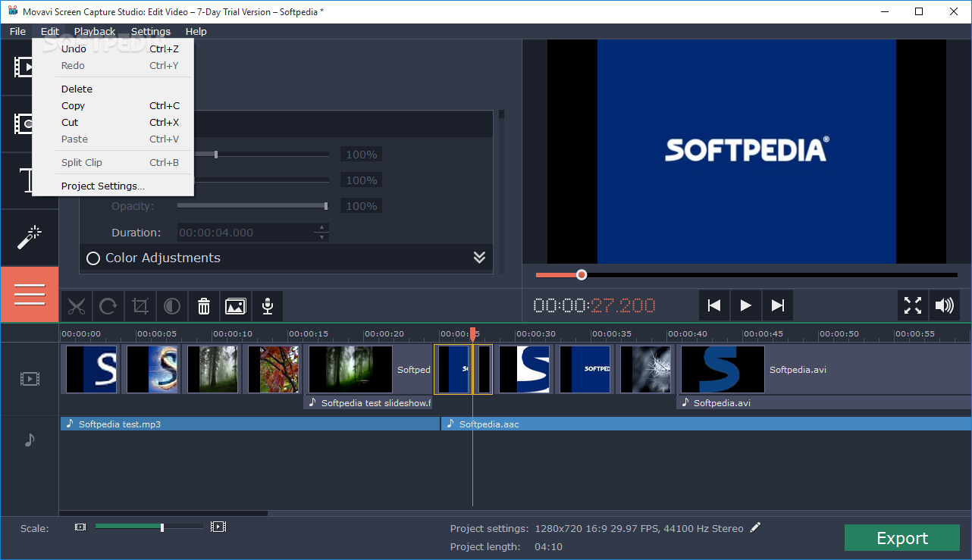Choose Undo from the Edit menu

click(113, 48)
